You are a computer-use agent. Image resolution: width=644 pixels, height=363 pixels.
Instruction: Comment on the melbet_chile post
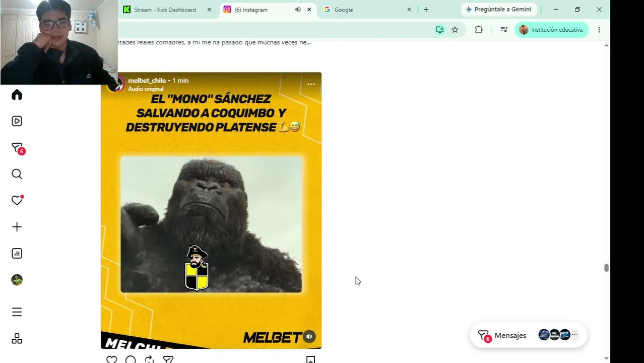pos(131,359)
